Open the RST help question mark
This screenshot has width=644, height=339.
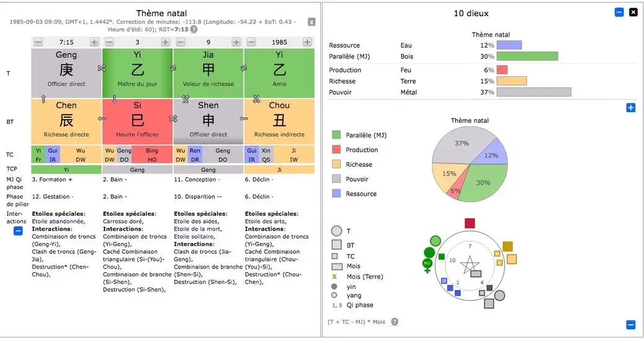194,30
